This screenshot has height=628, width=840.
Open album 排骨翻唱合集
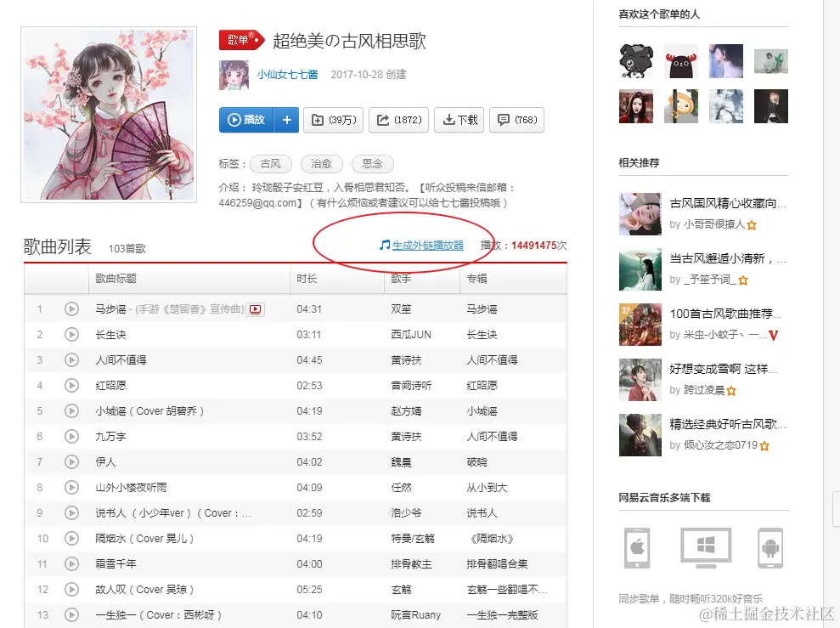[x=497, y=563]
